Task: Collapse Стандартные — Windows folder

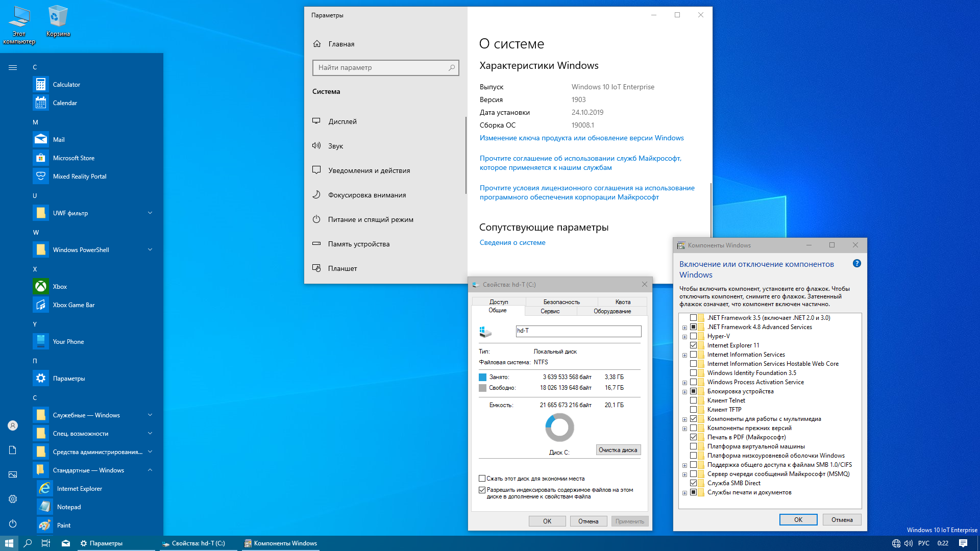Action: click(x=150, y=470)
